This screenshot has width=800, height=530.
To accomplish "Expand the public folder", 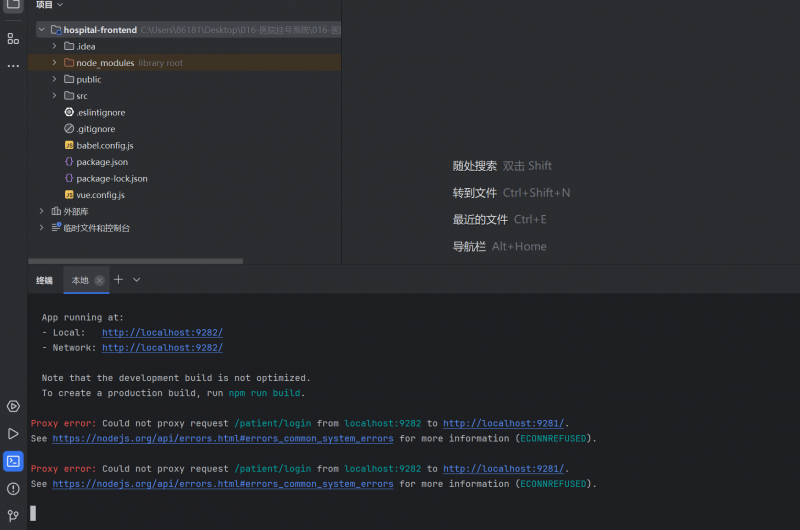I will point(54,79).
